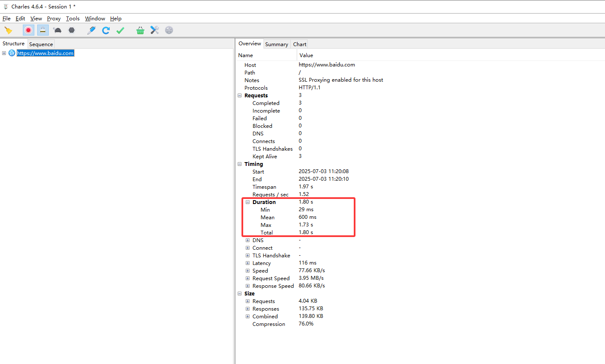The height and width of the screenshot is (364, 605).
Task: Click the Value column header
Action: tap(451, 55)
